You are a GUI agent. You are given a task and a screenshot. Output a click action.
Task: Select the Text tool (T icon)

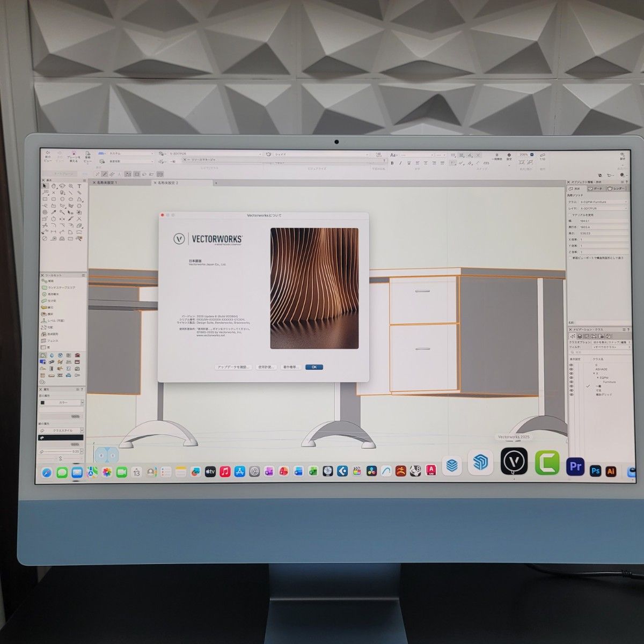pyautogui.click(x=79, y=186)
